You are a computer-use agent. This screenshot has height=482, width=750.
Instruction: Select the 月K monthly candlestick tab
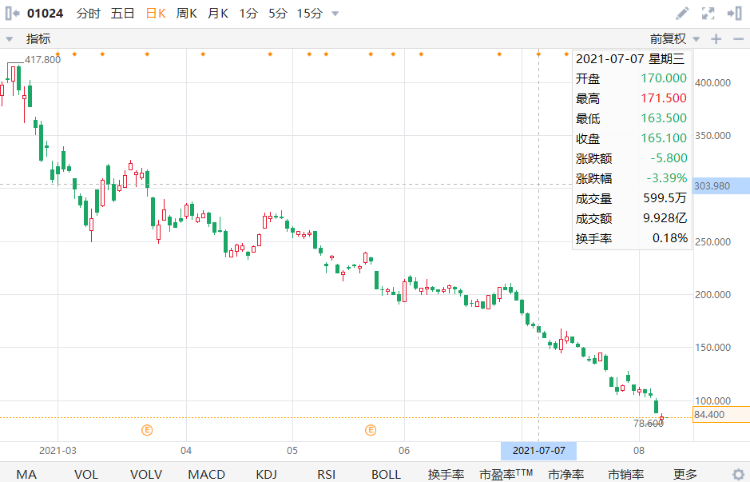[218, 13]
